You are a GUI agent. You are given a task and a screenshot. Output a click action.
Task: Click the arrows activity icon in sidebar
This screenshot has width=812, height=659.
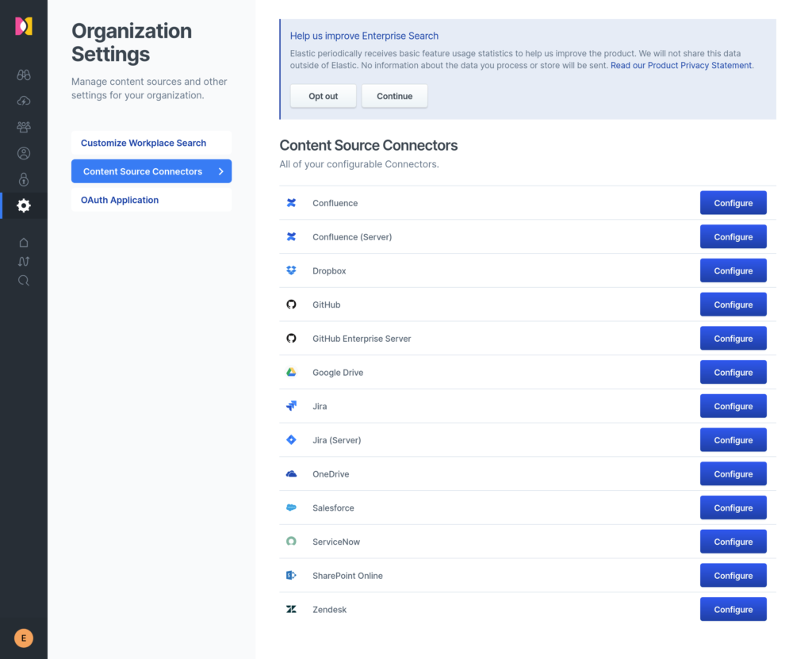click(x=23, y=262)
